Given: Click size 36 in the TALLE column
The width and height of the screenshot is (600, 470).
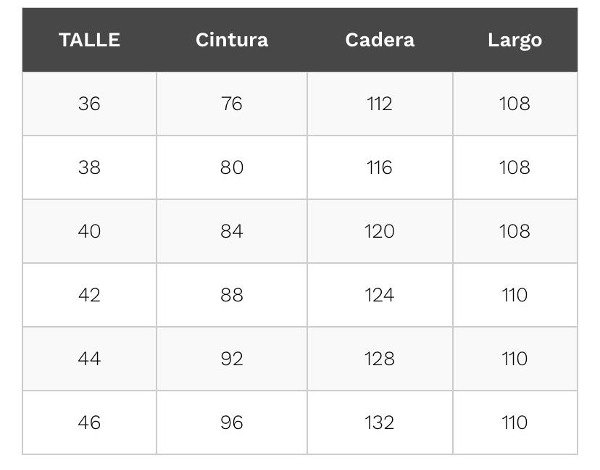Looking at the screenshot, I should [x=89, y=104].
